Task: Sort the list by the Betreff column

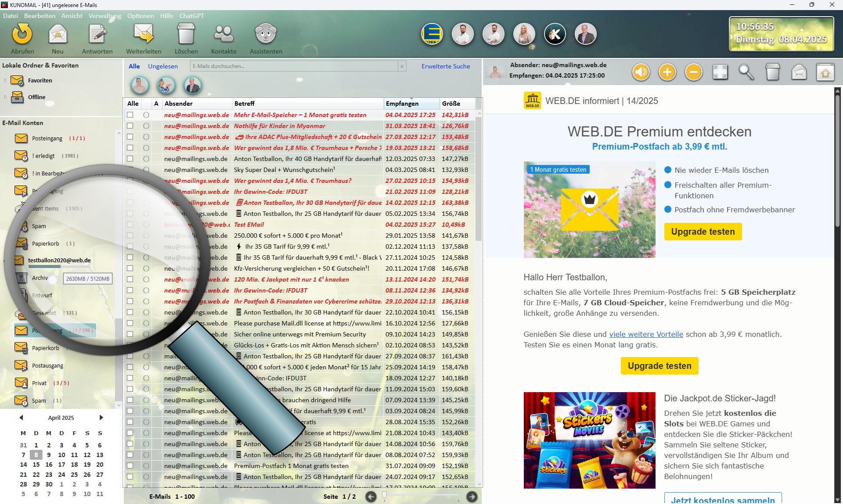Action: click(x=307, y=104)
